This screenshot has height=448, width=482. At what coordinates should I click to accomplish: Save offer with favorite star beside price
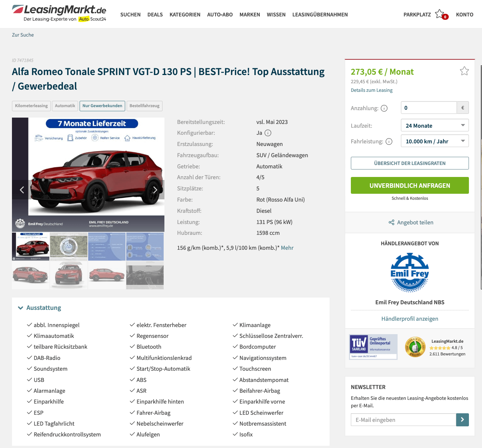(x=464, y=71)
